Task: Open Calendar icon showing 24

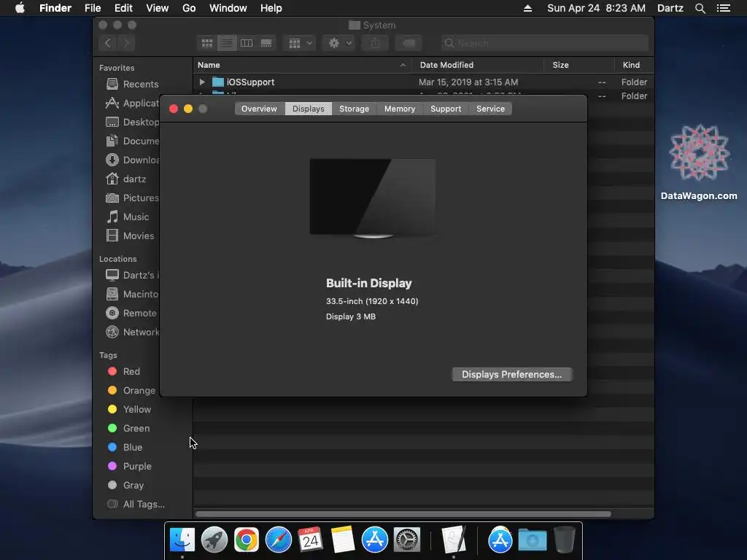Action: click(310, 540)
